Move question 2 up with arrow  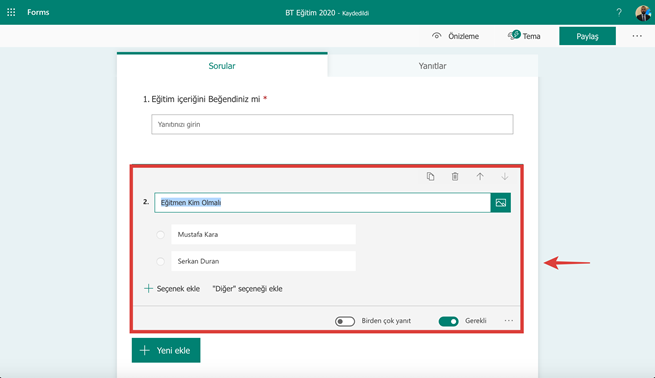tap(480, 177)
